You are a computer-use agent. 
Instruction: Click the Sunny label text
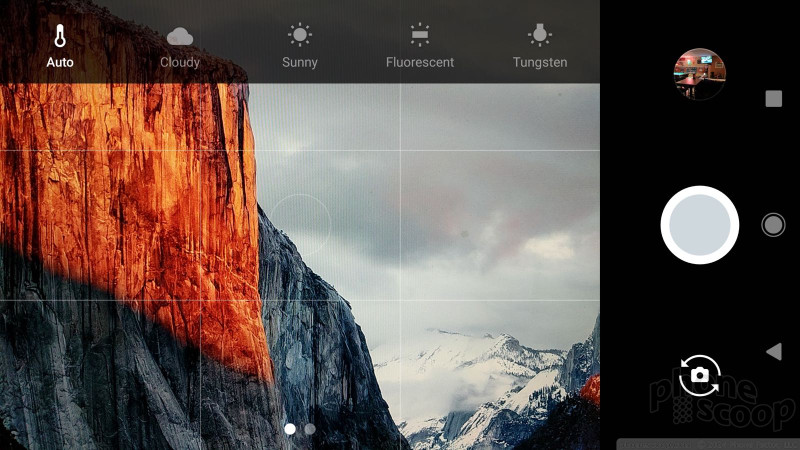299,63
